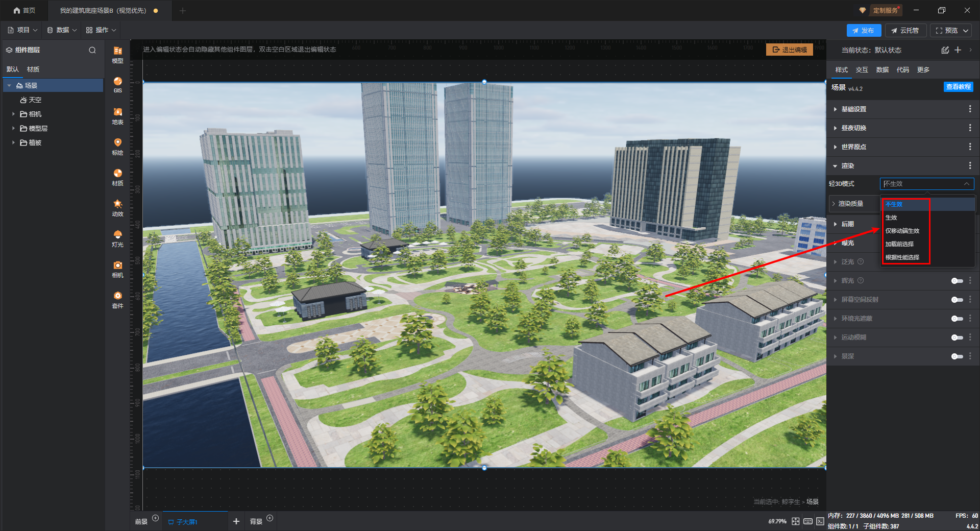980x531 pixels.
Task: Open the 查看教程 tutorial link
Action: point(959,87)
